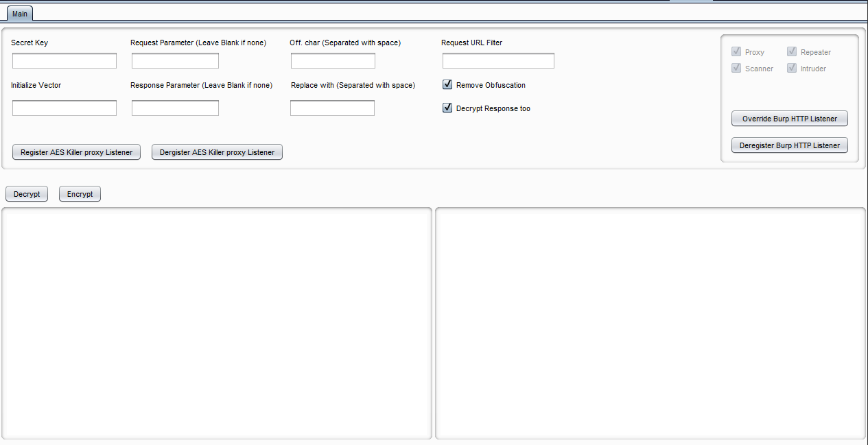This screenshot has width=868, height=445.
Task: Toggle the Repeater scope checkbox
Action: (x=791, y=51)
